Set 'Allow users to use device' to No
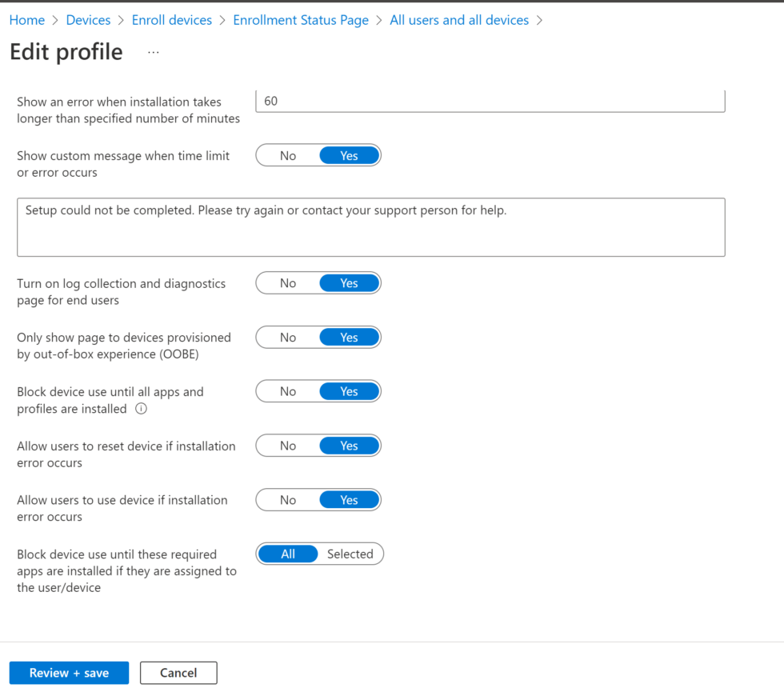Viewport: 784px width, 692px height. (x=288, y=499)
